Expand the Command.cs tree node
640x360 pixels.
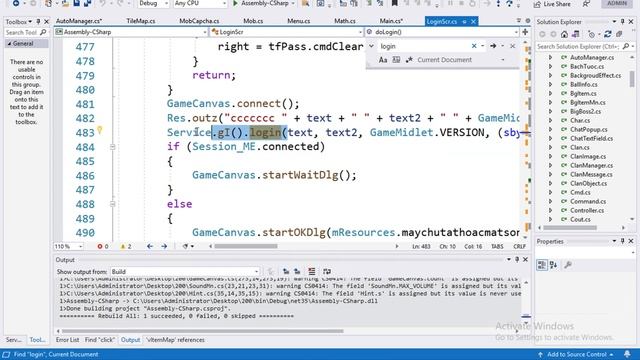pyautogui.click(x=550, y=201)
